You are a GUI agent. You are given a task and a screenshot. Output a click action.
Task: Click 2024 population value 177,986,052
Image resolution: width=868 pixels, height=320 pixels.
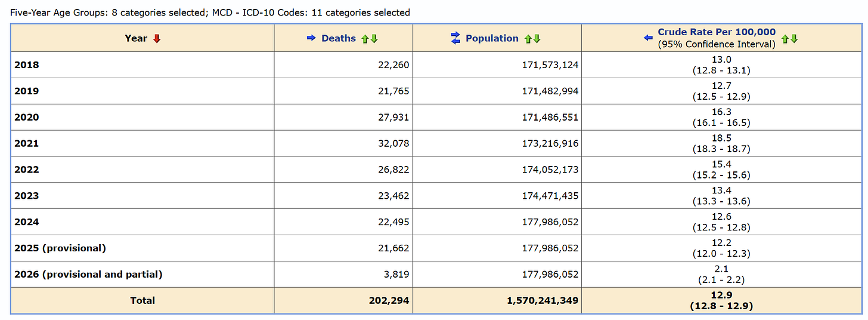pos(549,222)
